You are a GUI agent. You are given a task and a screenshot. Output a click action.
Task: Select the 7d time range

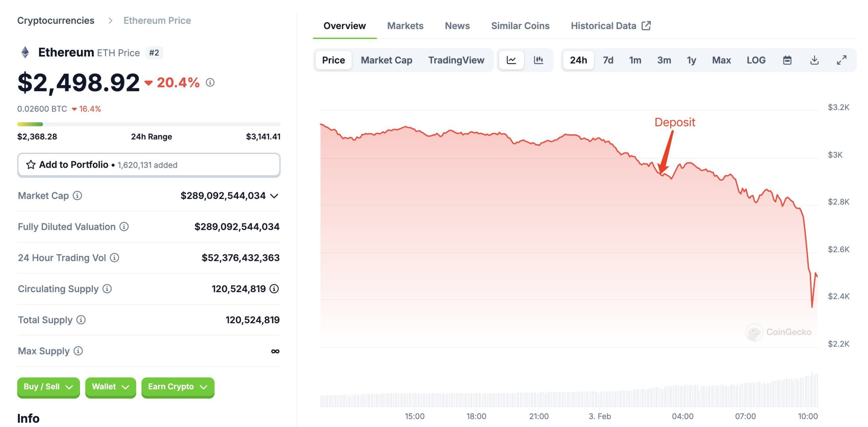(x=608, y=60)
